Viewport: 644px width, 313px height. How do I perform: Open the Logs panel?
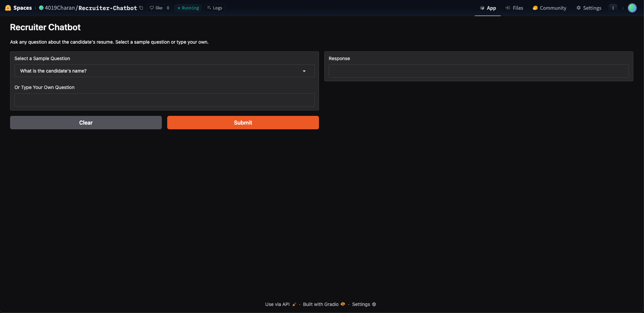(x=215, y=8)
